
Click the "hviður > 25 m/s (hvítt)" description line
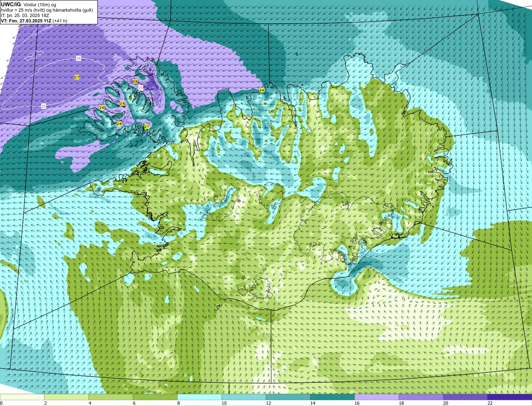tap(47, 10)
